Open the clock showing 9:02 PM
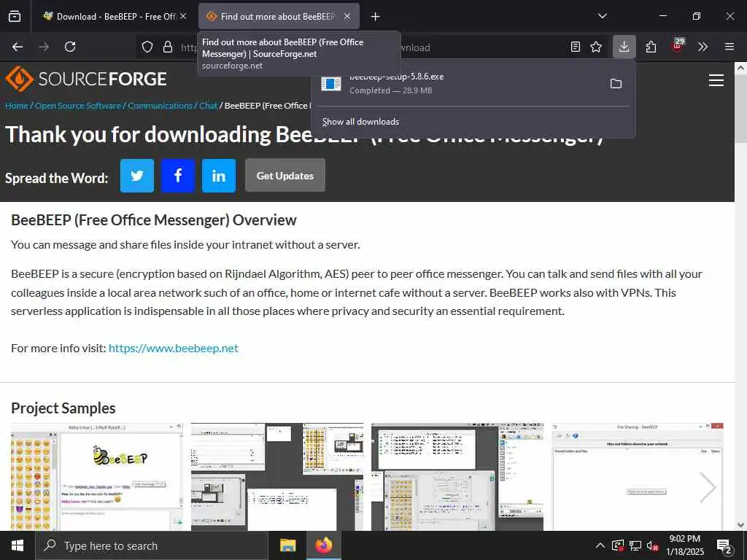Viewport: 747px width, 560px height. [x=685, y=545]
